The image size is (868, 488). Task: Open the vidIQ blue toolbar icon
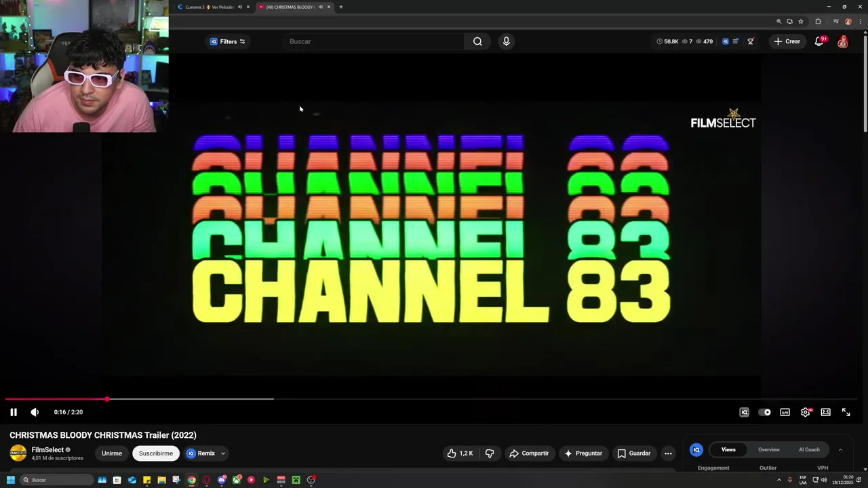click(x=725, y=41)
